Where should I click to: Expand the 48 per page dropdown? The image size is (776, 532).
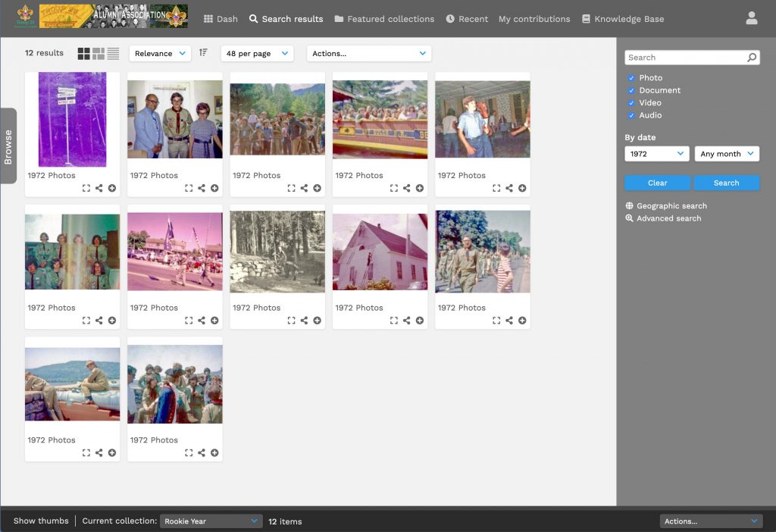(x=257, y=54)
